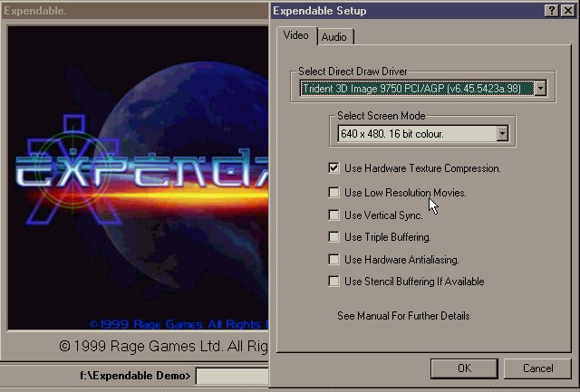Select the Video tab
Screen dimensions: 580x392
[x=296, y=35]
